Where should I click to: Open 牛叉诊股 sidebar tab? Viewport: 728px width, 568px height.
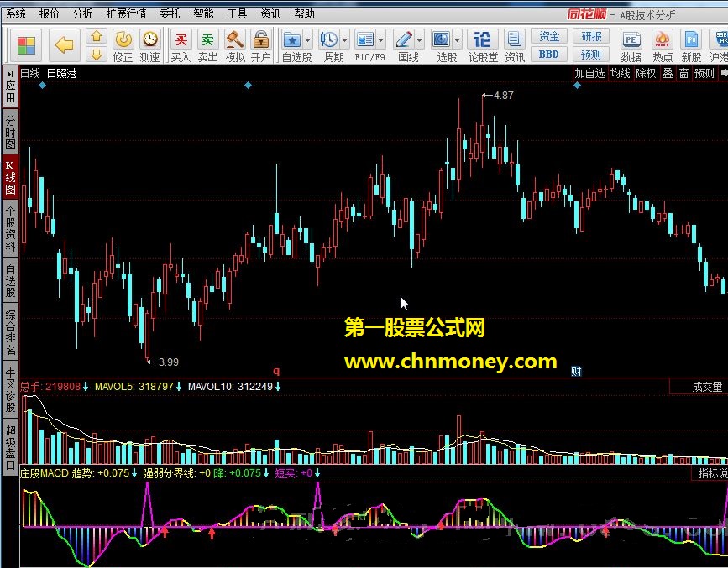pos(10,390)
